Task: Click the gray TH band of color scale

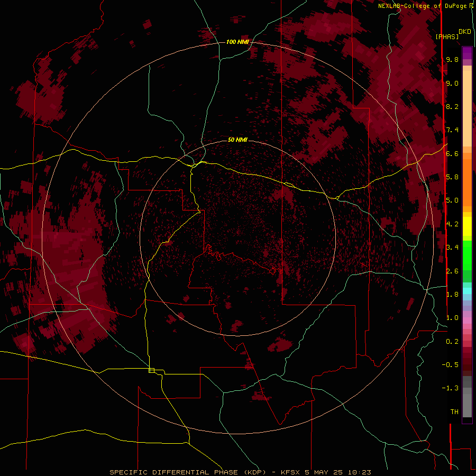Action: click(467, 405)
